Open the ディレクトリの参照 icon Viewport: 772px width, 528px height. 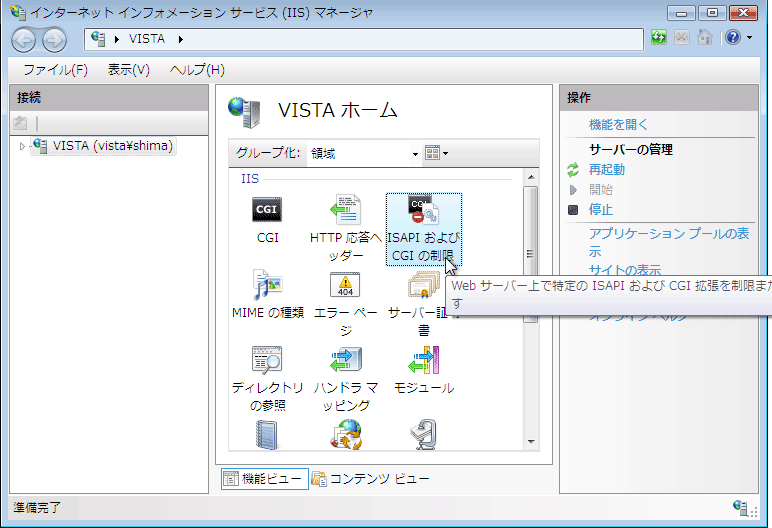pos(267,362)
